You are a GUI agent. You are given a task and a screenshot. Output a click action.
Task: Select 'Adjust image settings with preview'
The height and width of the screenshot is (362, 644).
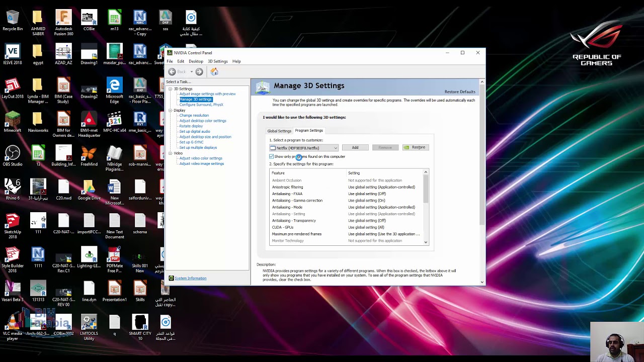207,94
